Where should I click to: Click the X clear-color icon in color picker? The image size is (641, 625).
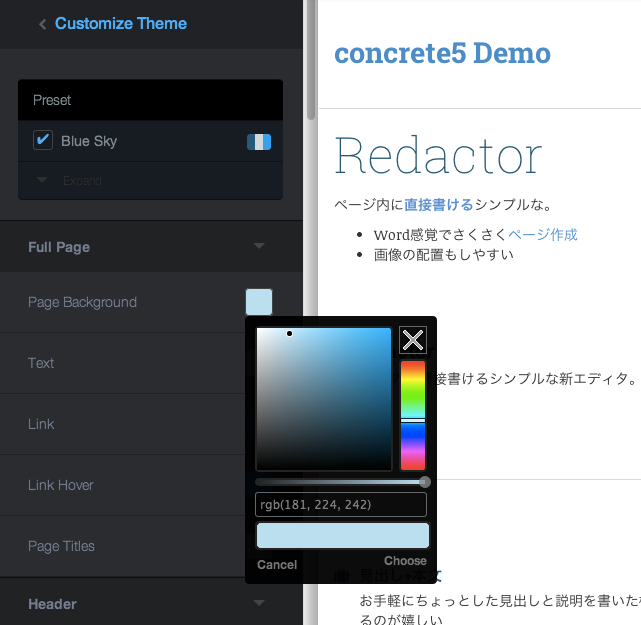[x=413, y=340]
